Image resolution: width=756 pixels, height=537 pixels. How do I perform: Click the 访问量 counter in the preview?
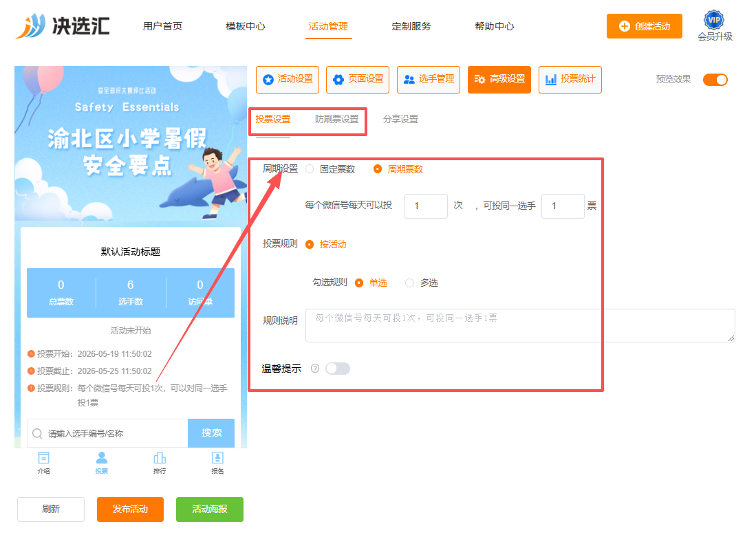pos(200,292)
